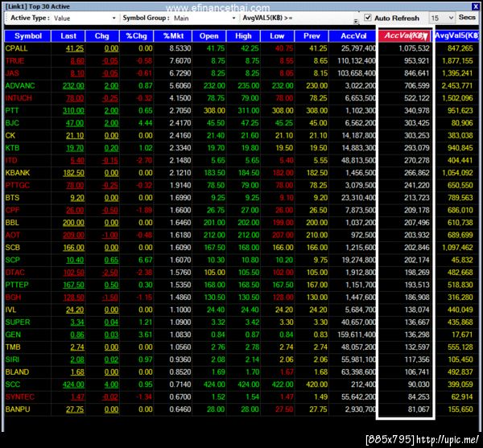
Task: Click TRUE %Mkt value 7.6070
Action: pyautogui.click(x=180, y=61)
